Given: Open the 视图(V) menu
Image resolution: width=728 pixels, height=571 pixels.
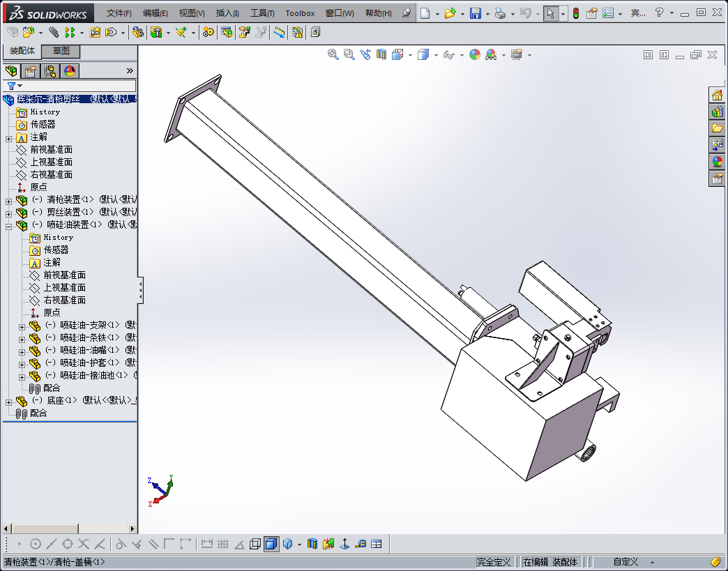Looking at the screenshot, I should (192, 13).
